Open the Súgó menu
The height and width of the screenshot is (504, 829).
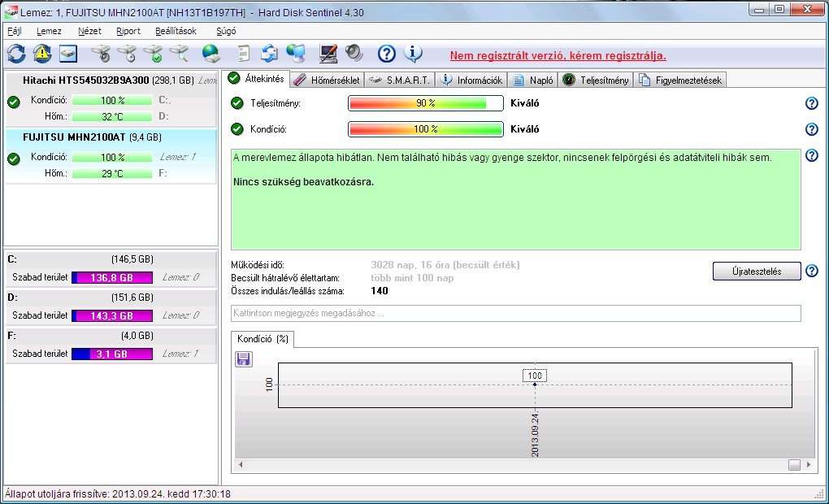point(226,31)
